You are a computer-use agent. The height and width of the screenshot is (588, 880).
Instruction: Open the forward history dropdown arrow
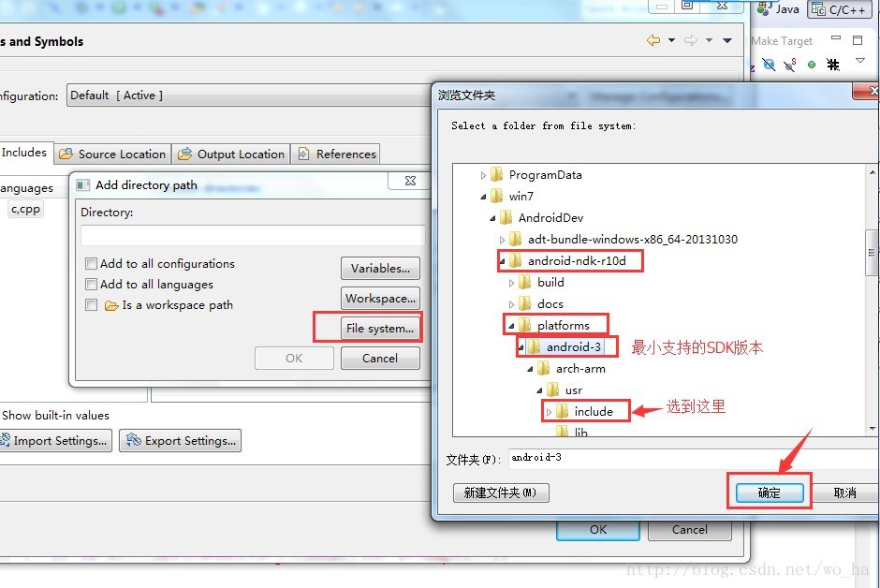tap(709, 40)
